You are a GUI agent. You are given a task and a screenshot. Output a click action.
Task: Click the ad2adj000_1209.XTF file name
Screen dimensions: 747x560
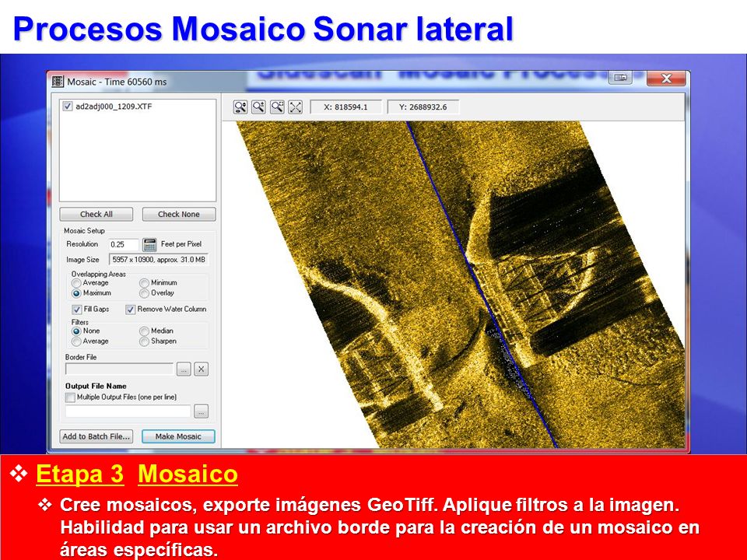[114, 107]
